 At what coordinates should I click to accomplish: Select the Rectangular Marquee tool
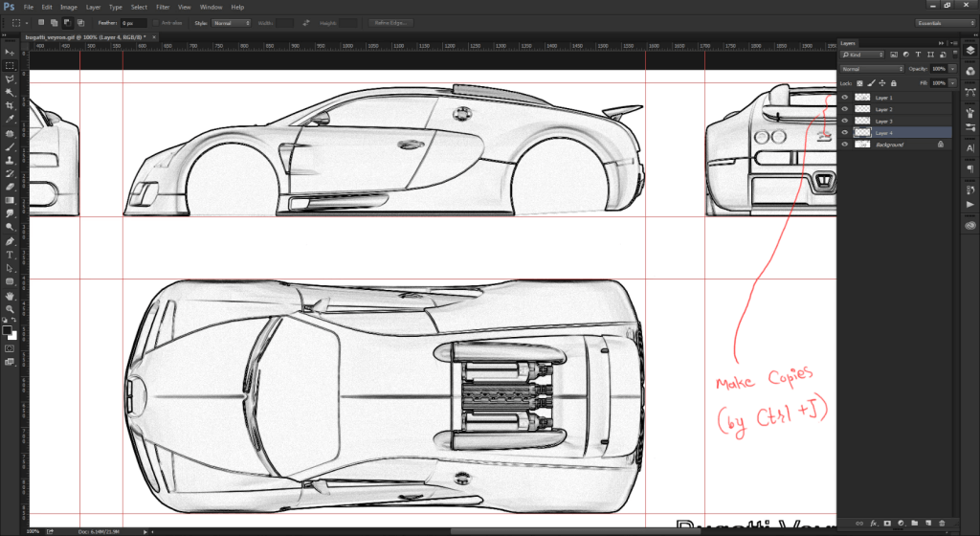coord(10,66)
